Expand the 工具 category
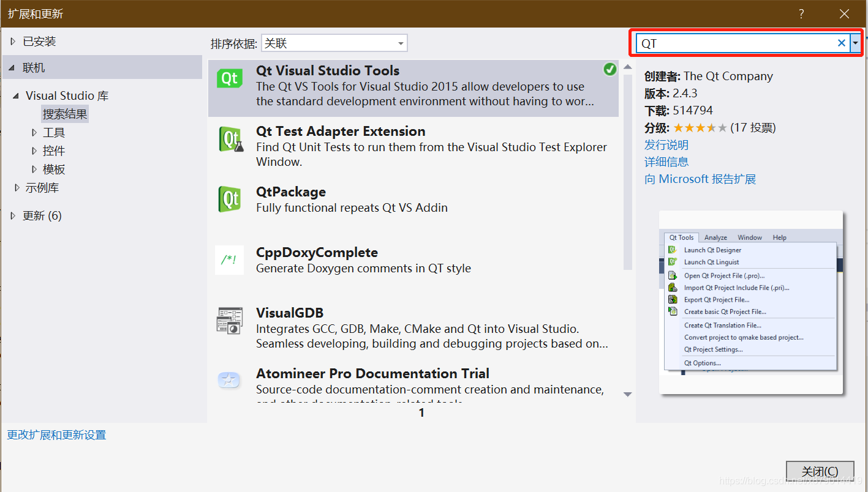 coord(34,132)
